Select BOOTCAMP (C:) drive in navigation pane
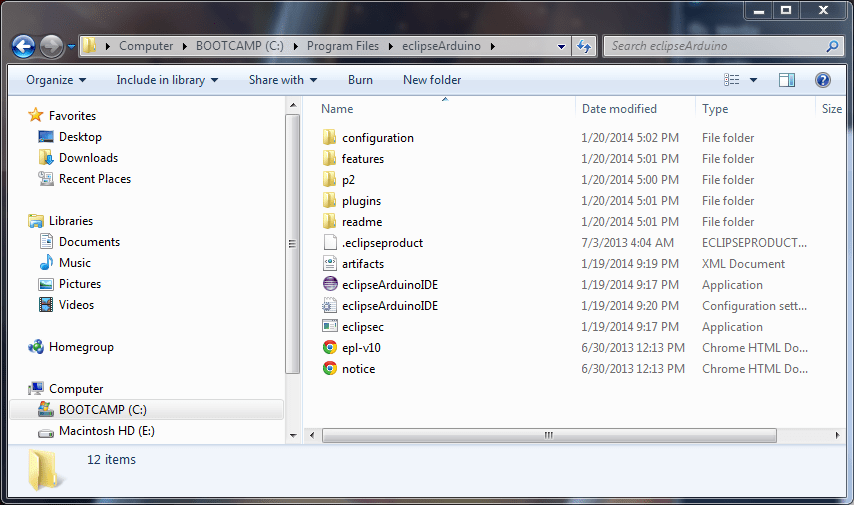 [146, 410]
